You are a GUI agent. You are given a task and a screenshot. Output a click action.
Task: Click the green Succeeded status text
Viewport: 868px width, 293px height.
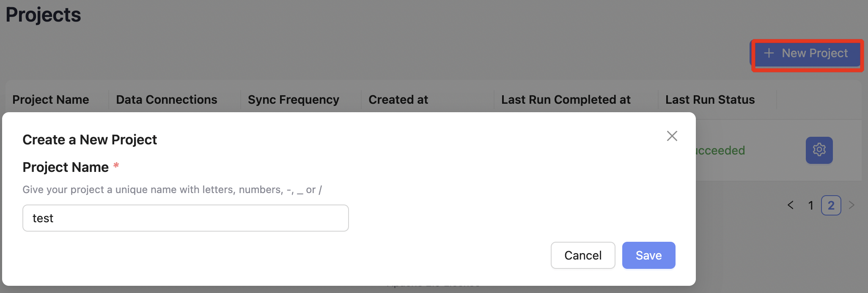(720, 150)
